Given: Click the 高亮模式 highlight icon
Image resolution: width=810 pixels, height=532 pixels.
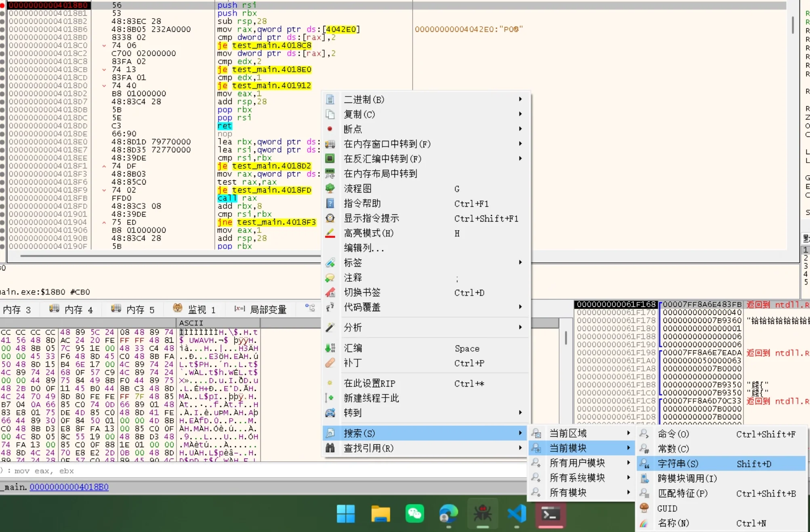Looking at the screenshot, I should pos(330,233).
